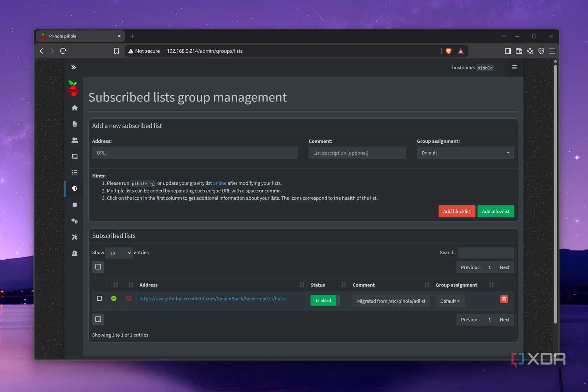Open StevenBlack hosts list URL link
The width and height of the screenshot is (588, 392).
pos(213,299)
